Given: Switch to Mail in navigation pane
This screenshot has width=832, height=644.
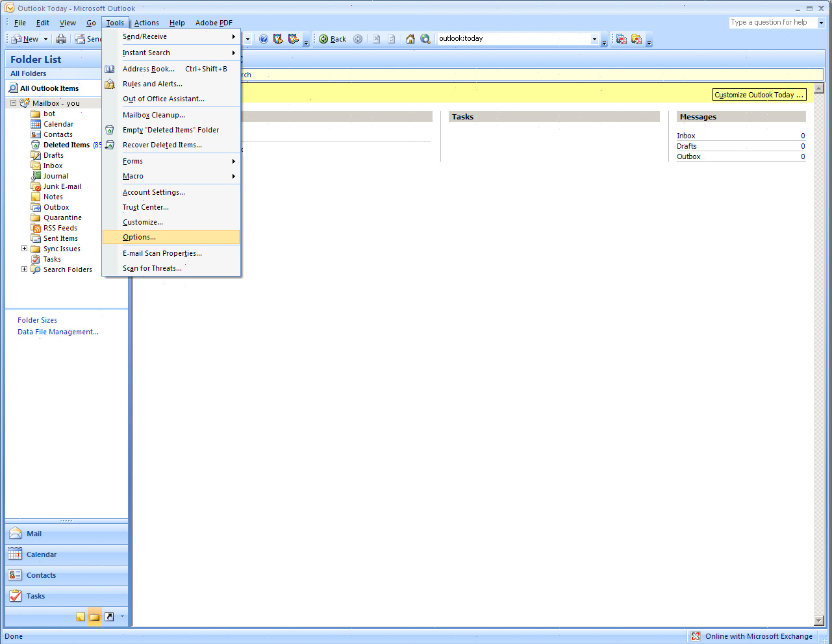Looking at the screenshot, I should 66,534.
